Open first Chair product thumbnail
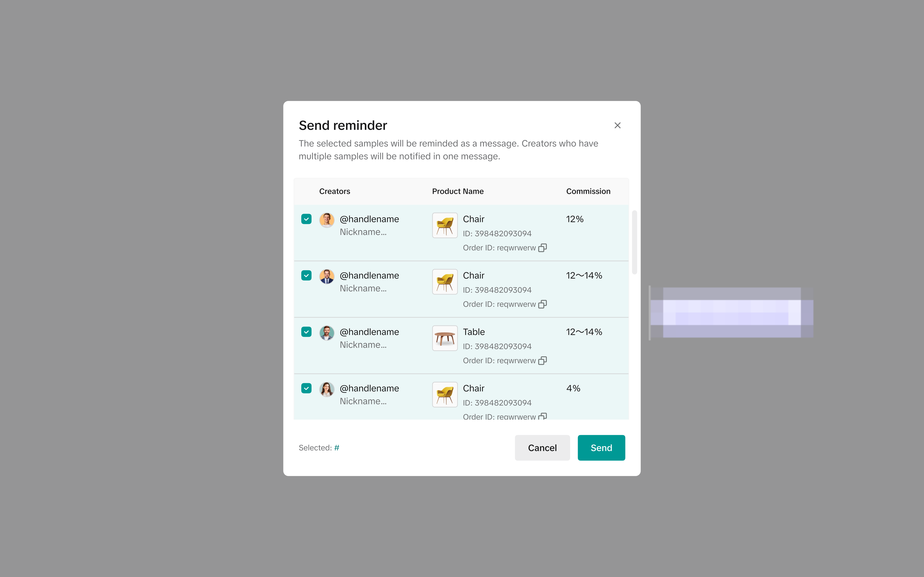Viewport: 924px width, 577px height. tap(445, 225)
